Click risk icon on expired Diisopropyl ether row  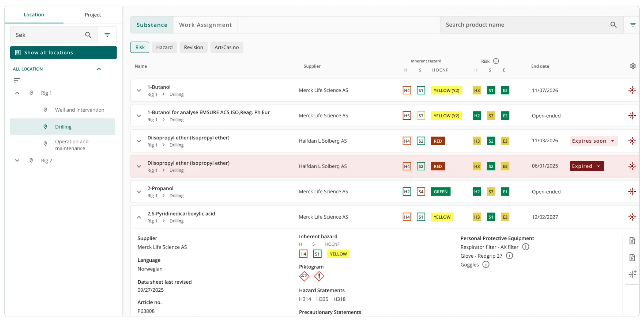click(632, 166)
